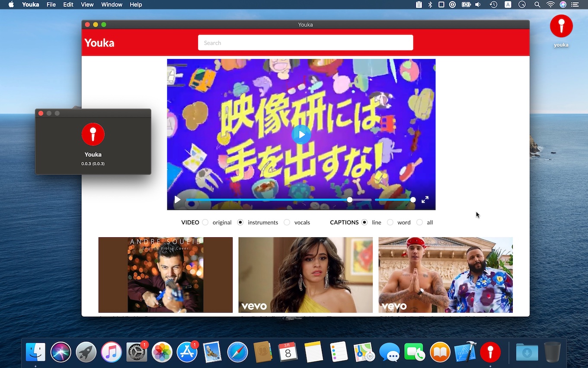Viewport: 588px width, 368px height.
Task: Click the youka microphone icon on desktop
Action: pos(561,26)
